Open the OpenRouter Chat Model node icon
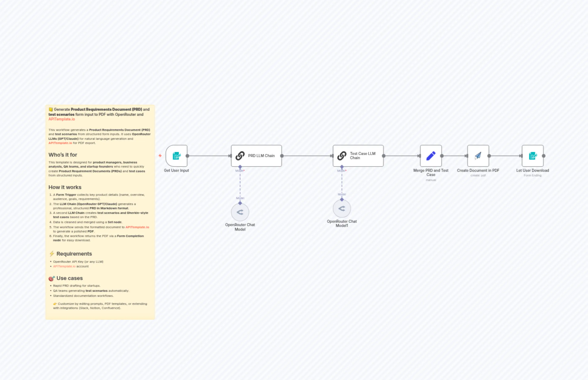 point(240,212)
